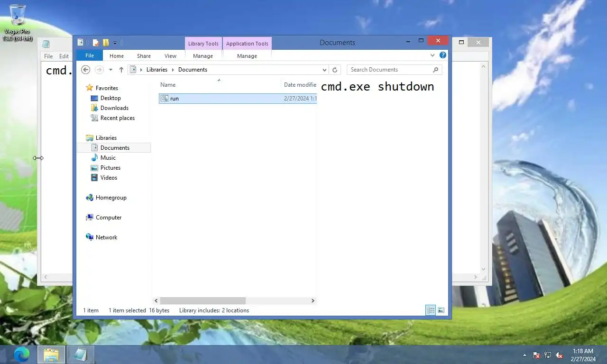This screenshot has height=364, width=607.
Task: Open Desktop under Favorites
Action: pyautogui.click(x=110, y=98)
